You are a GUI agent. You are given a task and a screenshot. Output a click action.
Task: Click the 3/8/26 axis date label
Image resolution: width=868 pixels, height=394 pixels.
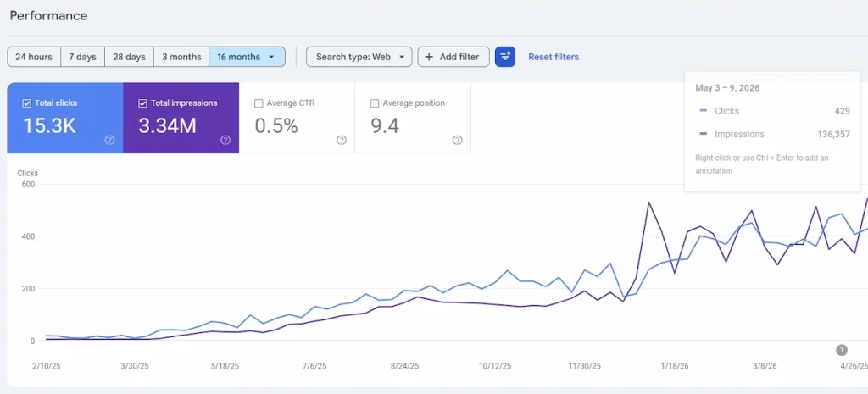tap(765, 366)
